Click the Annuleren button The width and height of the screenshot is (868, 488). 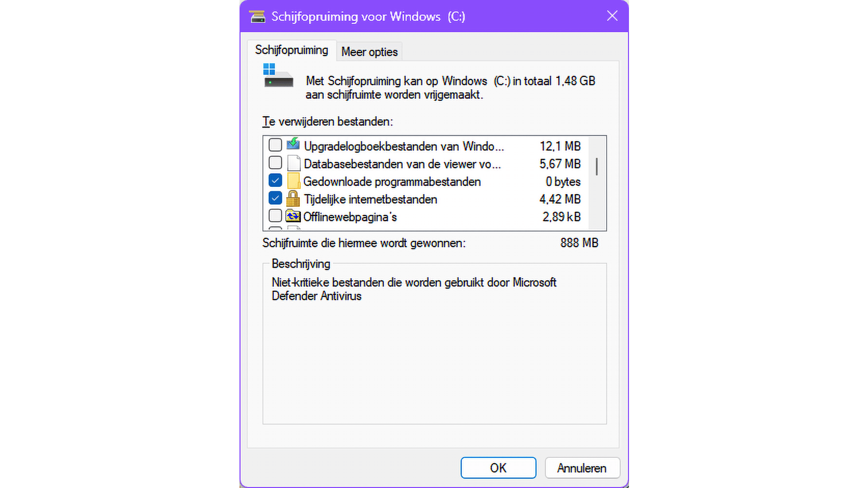582,468
